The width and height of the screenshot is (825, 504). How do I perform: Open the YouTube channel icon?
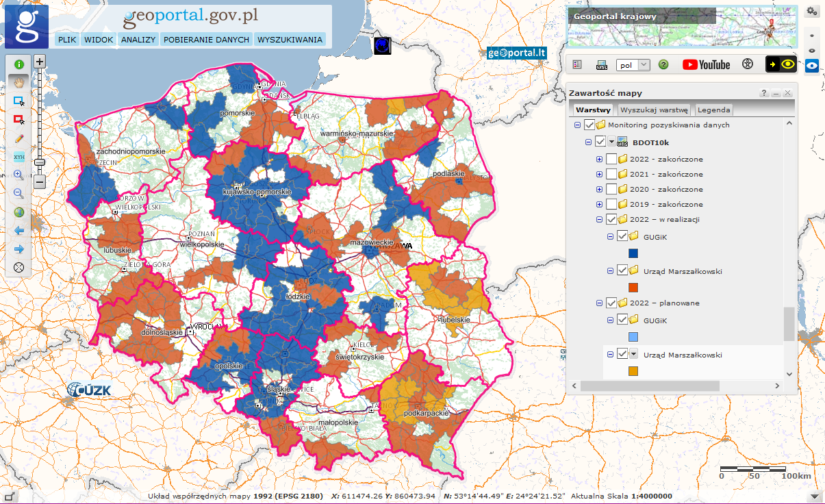706,64
